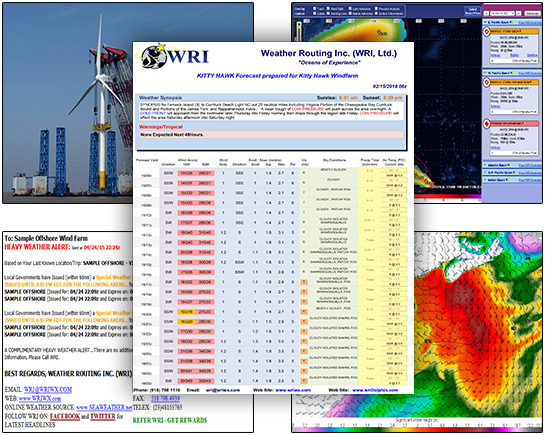The image size is (545, 435).
Task: Open View WRI Summary link for Atlantic Basin
Action: (x=530, y=165)
